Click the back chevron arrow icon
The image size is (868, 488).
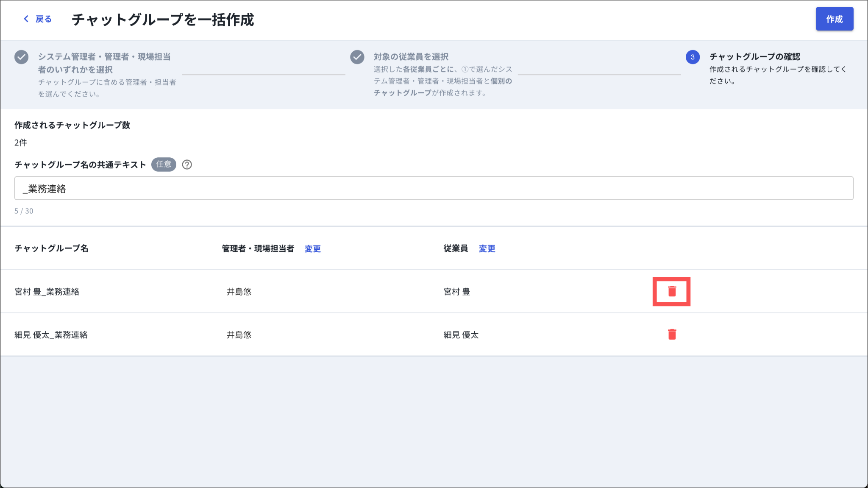[x=26, y=19]
